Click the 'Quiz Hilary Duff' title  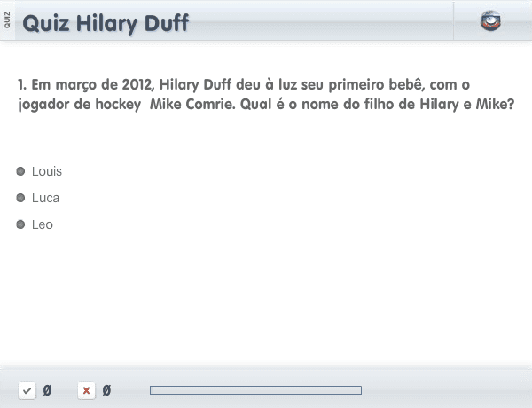point(106,23)
